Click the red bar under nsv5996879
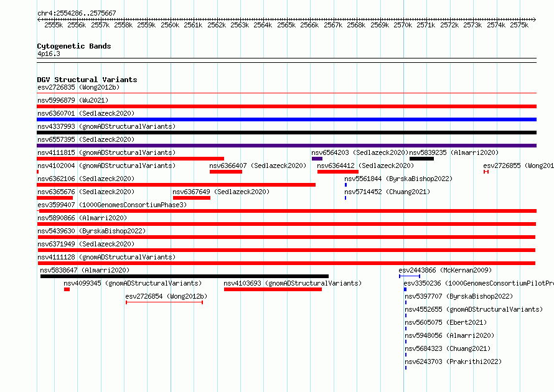Screen dimensions: 554x392 coord(286,106)
